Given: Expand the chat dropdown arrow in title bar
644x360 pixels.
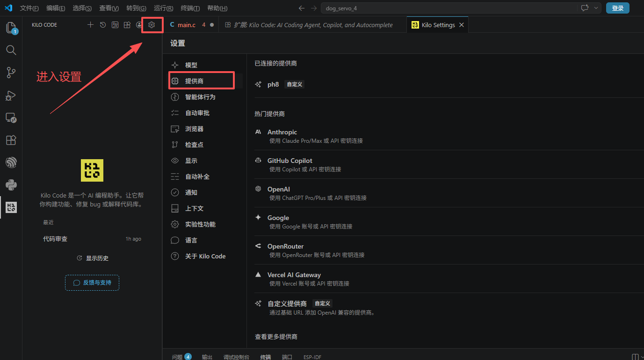Looking at the screenshot, I should pos(596,8).
